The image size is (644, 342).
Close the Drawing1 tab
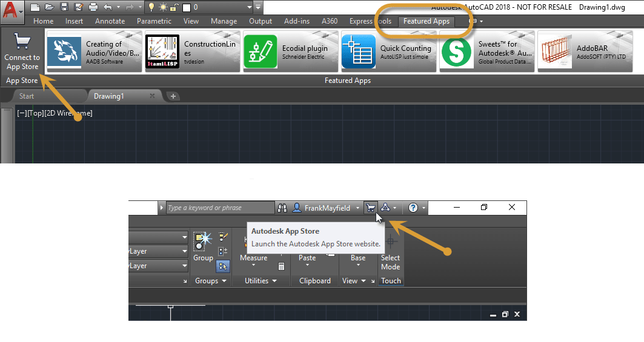point(152,96)
